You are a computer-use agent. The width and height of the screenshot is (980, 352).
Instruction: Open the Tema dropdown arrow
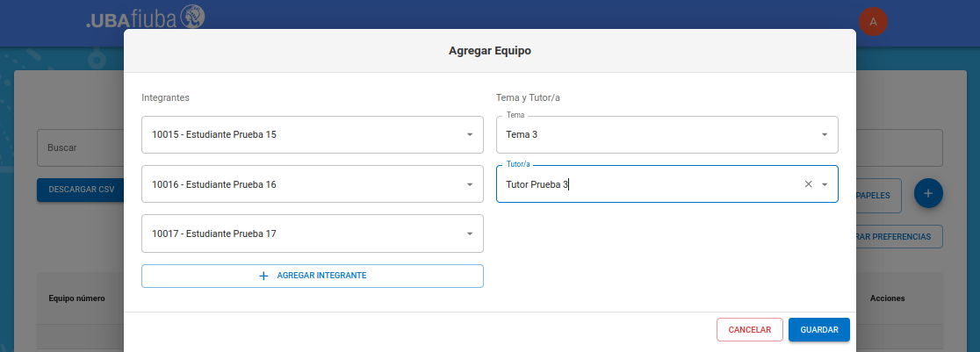(x=824, y=135)
